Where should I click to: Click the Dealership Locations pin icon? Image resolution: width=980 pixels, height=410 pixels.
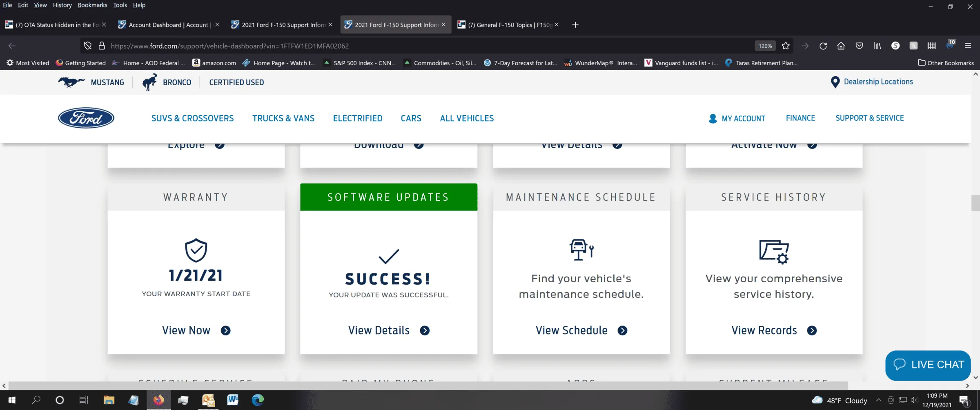coord(835,82)
